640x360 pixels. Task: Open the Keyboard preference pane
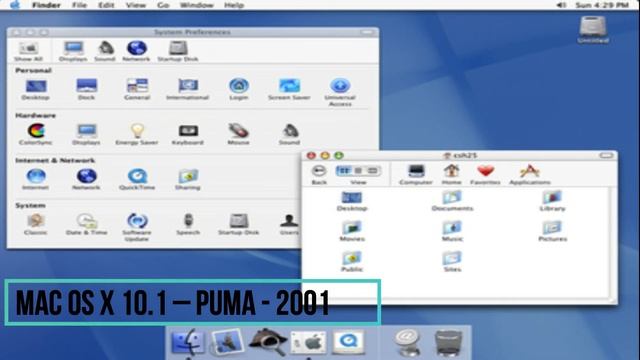click(188, 134)
